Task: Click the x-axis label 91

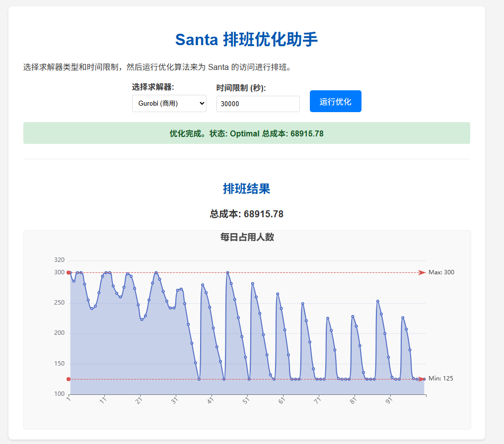Action: click(389, 400)
